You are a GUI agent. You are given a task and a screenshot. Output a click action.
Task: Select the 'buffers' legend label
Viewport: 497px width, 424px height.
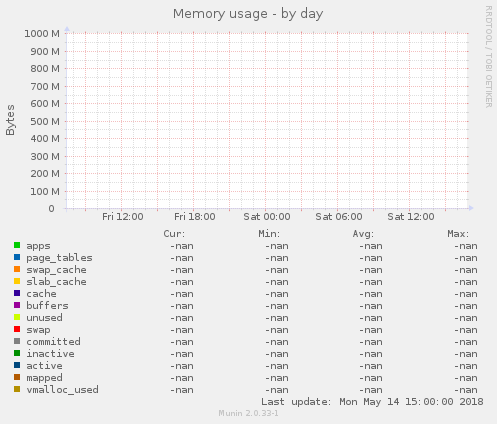coord(47,306)
